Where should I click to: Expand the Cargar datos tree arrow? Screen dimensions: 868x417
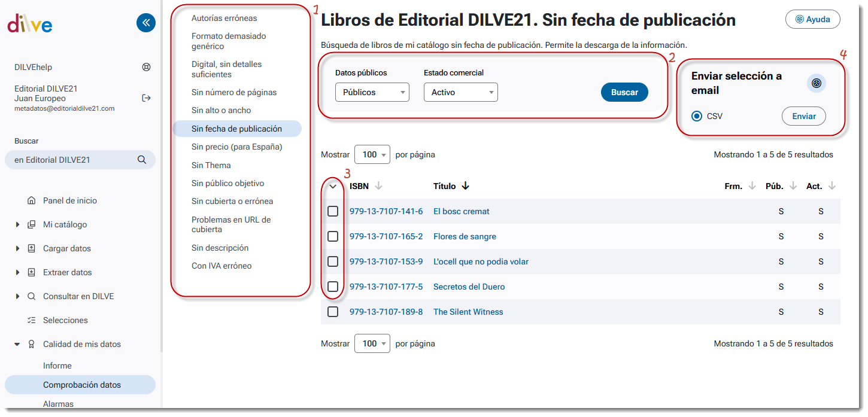pyautogui.click(x=17, y=248)
